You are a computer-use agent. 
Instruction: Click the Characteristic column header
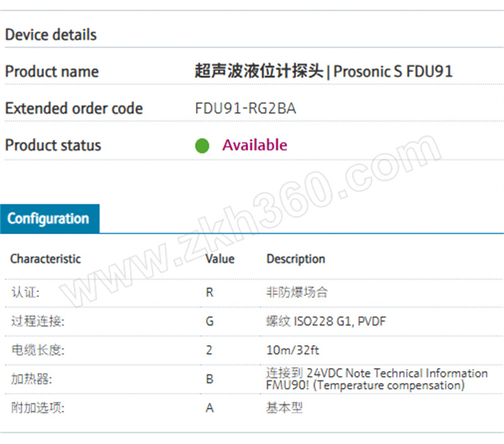[45, 259]
